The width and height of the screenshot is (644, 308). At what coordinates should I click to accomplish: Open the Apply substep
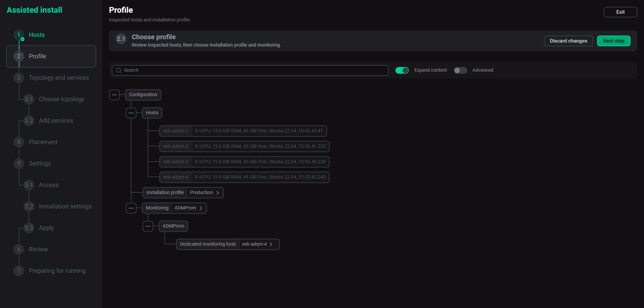click(46, 228)
